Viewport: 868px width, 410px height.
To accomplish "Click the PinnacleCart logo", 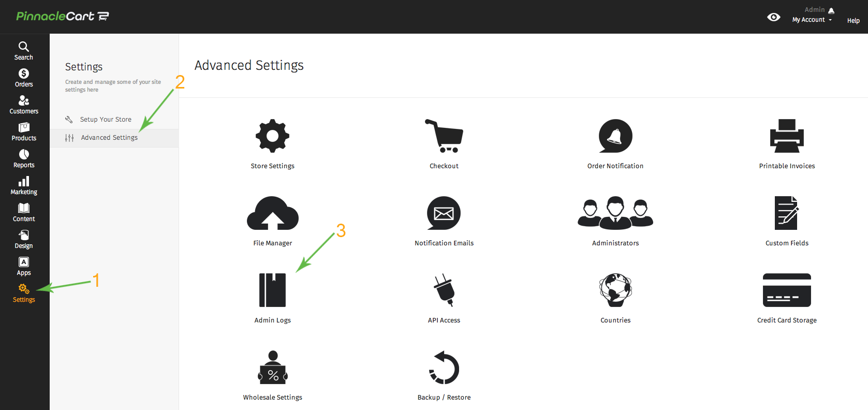I will pyautogui.click(x=63, y=16).
